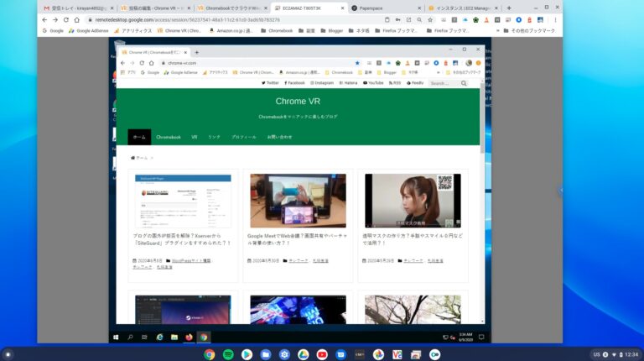Switch to the Gmail inbox tab
644x361 pixels.
(x=78, y=8)
